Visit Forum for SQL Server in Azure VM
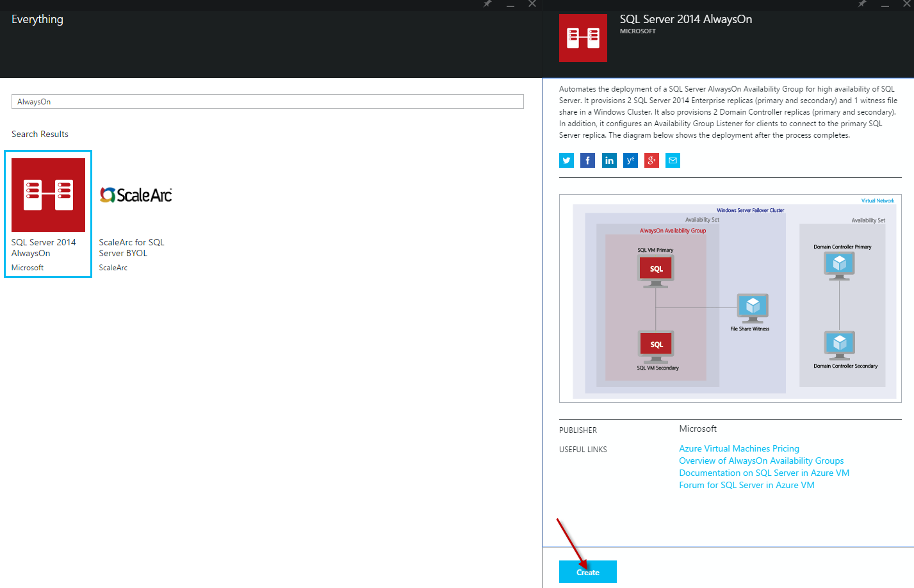 coord(746,486)
